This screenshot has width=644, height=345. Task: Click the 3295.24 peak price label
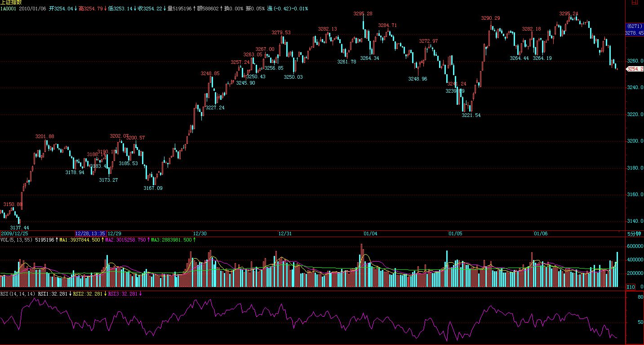(568, 13)
